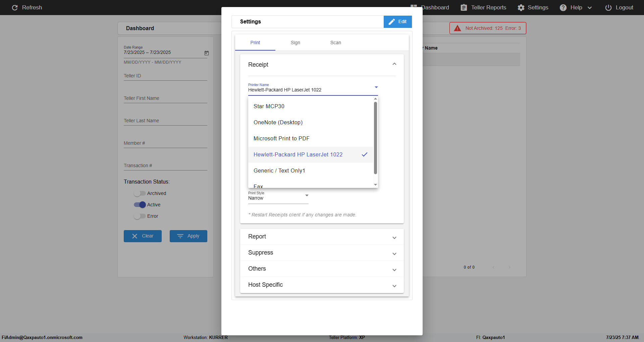Click the X icon on Clear button

click(135, 236)
